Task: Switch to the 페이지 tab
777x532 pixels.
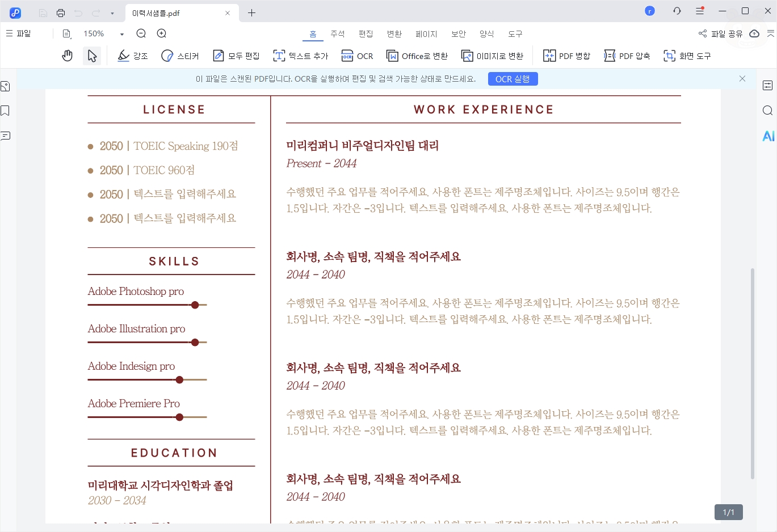Action: tap(426, 34)
